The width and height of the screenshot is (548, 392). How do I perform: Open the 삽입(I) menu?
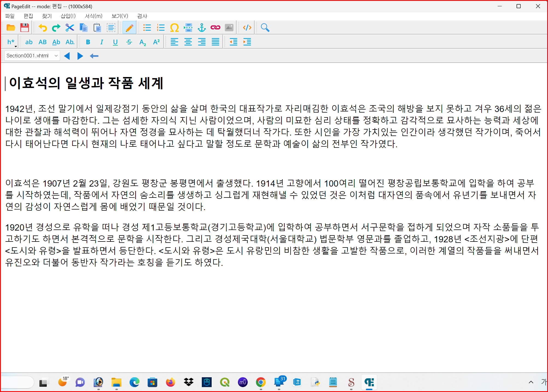coord(68,16)
